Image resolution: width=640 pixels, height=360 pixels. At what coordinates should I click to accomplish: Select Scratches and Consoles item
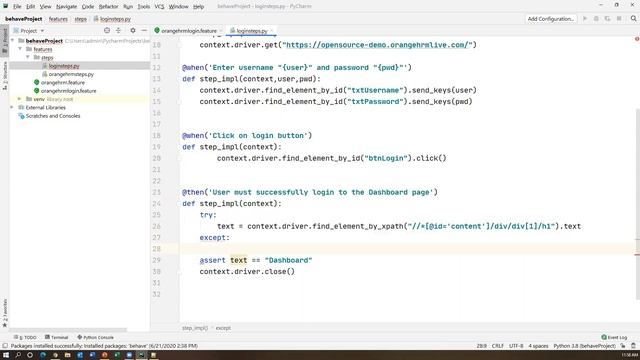pos(53,116)
